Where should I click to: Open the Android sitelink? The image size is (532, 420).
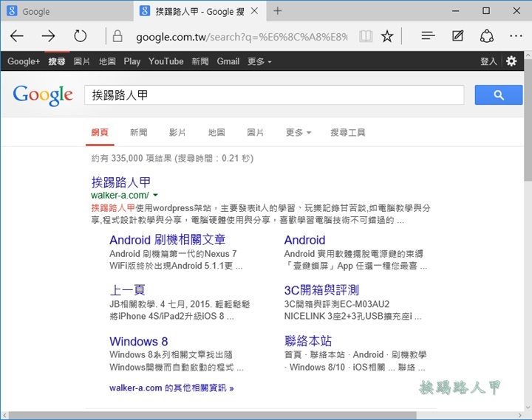coord(304,240)
